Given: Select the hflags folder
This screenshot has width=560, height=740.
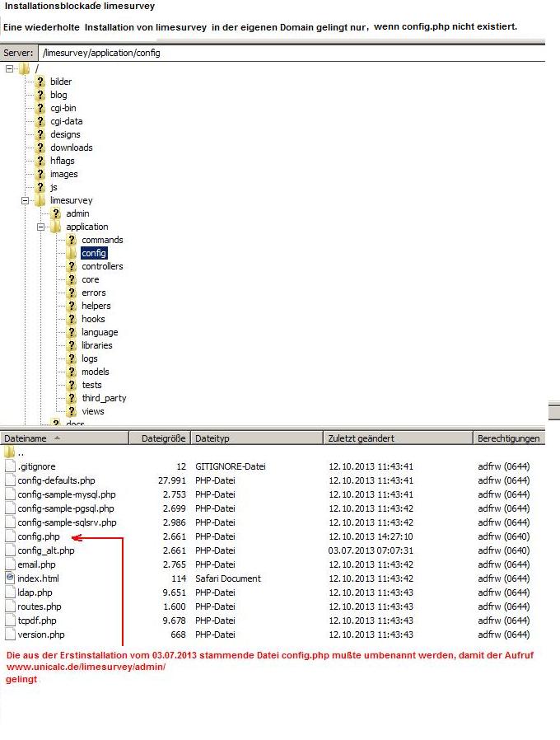Looking at the screenshot, I should (x=63, y=161).
